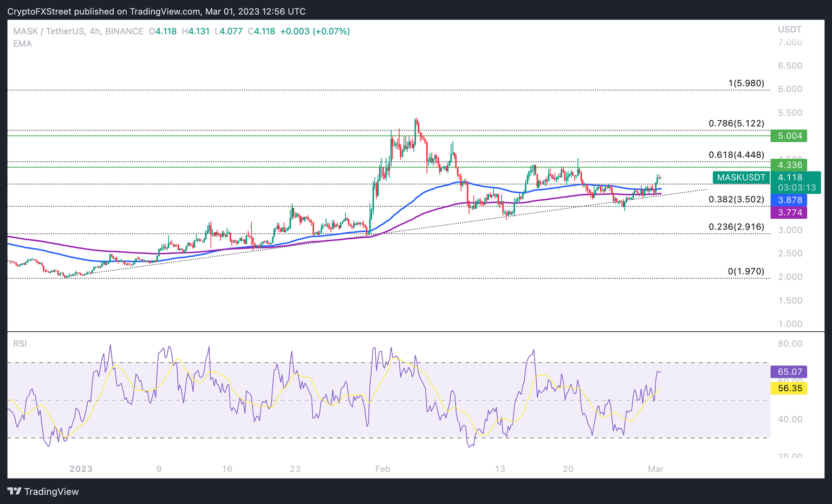
Task: Toggle the EMA indicator legend entry
Action: (23, 43)
